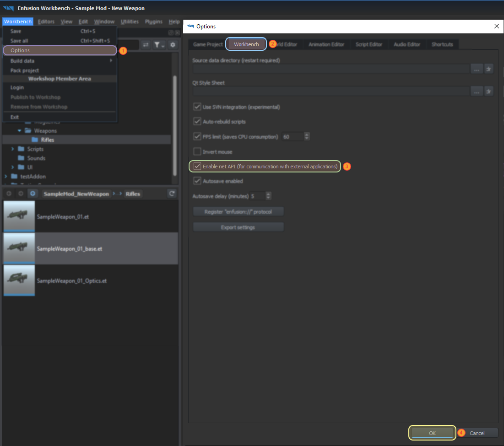
Task: Click the Sounds folder icon
Action: (21, 158)
